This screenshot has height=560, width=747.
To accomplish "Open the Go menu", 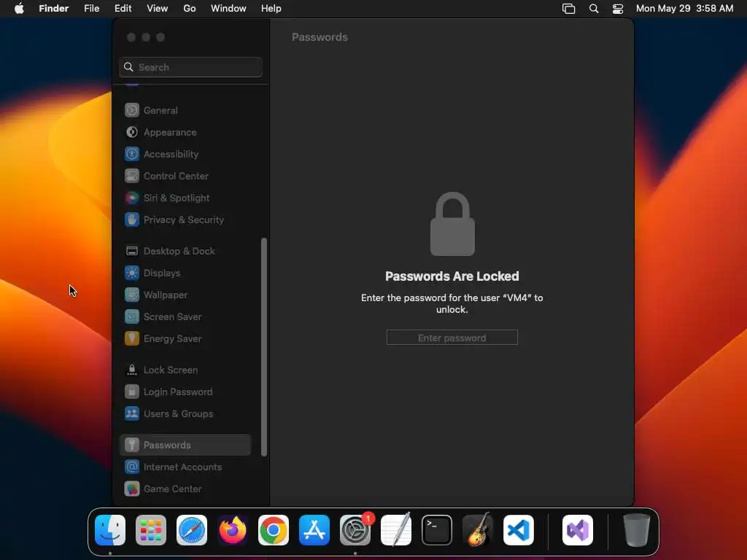I will pyautogui.click(x=190, y=8).
